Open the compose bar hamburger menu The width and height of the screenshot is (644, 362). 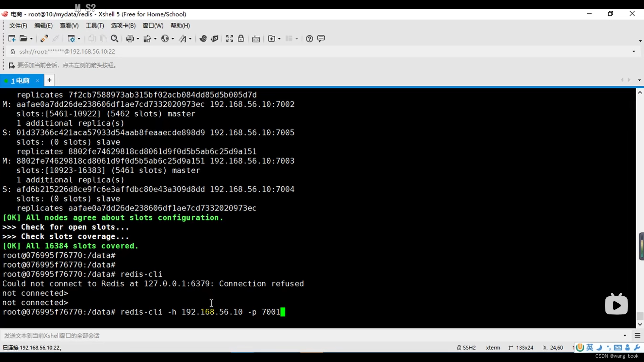(638, 336)
